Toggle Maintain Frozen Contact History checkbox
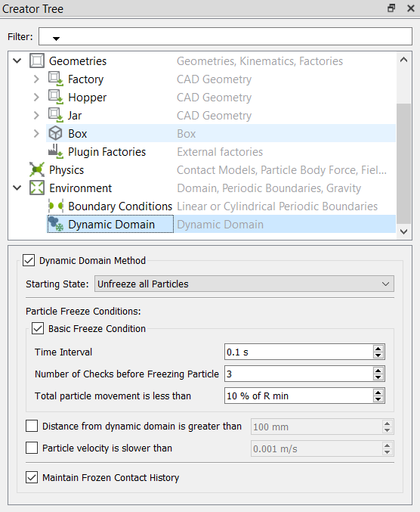This screenshot has width=420, height=512. tap(32, 477)
